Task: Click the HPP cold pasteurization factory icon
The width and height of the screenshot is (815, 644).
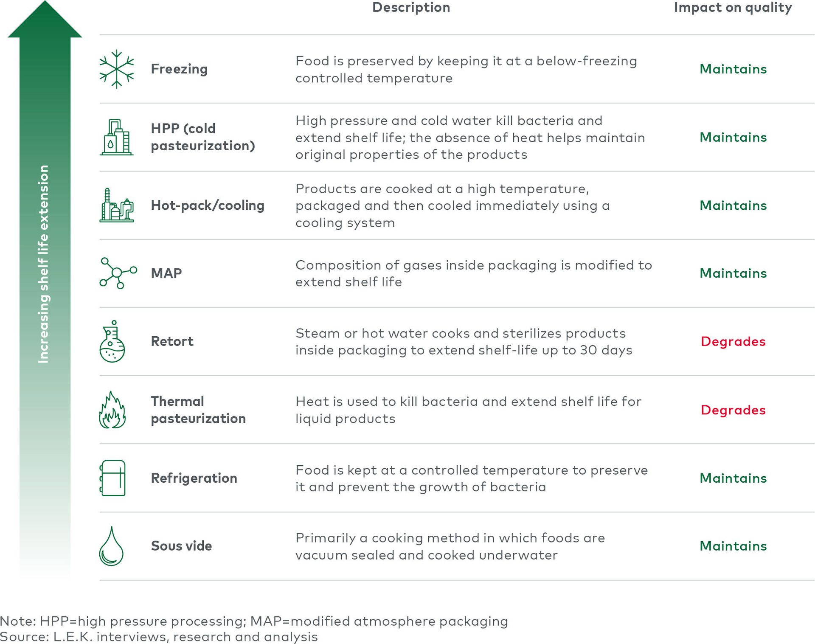Action: pyautogui.click(x=117, y=137)
